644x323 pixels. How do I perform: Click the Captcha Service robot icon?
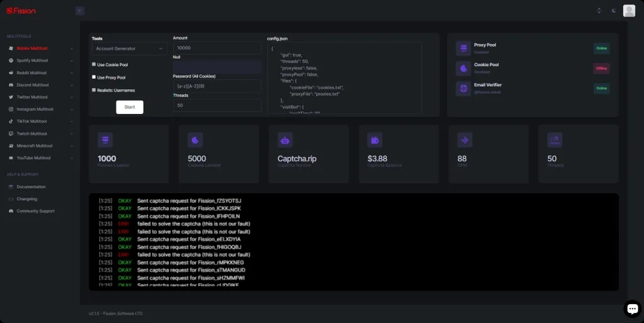click(x=285, y=140)
